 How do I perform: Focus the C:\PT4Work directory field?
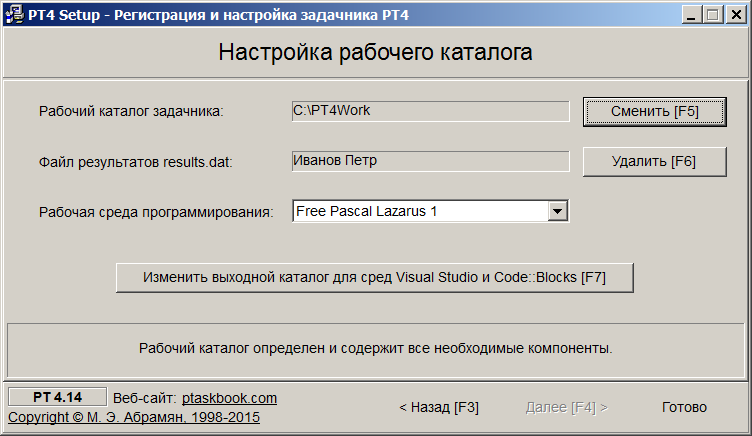430,111
